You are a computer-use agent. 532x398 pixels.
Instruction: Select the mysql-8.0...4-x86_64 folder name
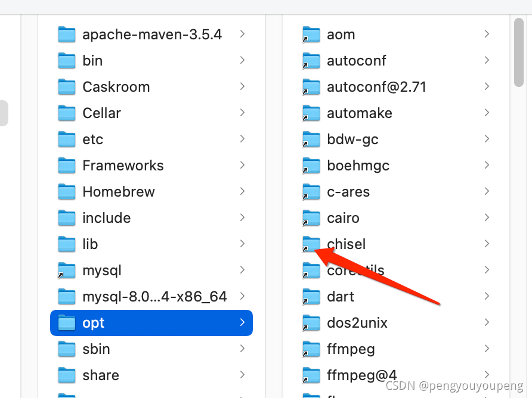[154, 297]
